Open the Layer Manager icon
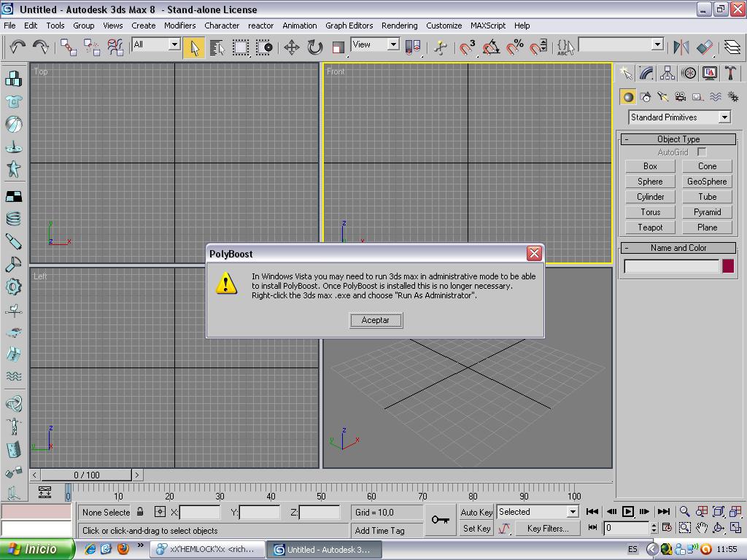747x560 pixels. pos(732,47)
